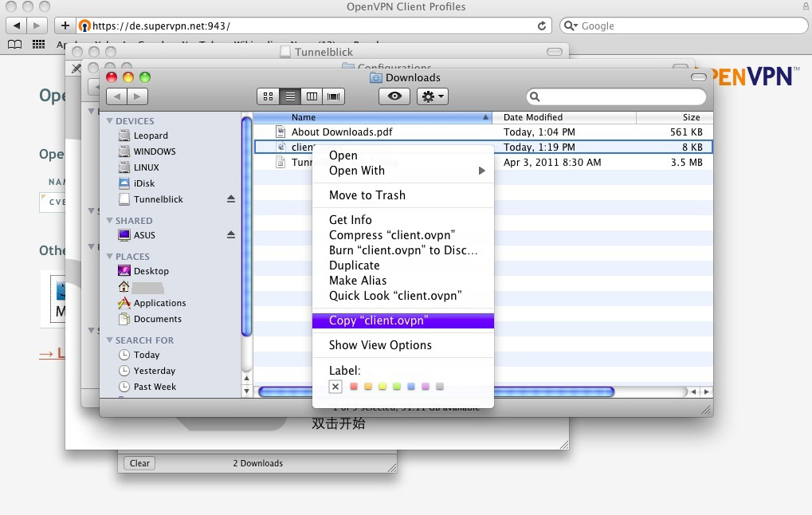Choose Move to Trash
Screen dimensions: 812x515
[403, 195]
